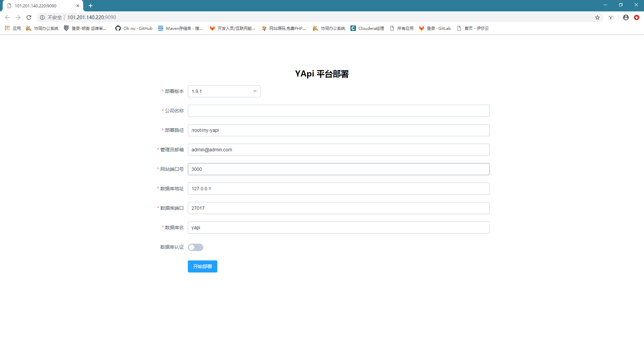Click the 开始部署 button

click(203, 266)
